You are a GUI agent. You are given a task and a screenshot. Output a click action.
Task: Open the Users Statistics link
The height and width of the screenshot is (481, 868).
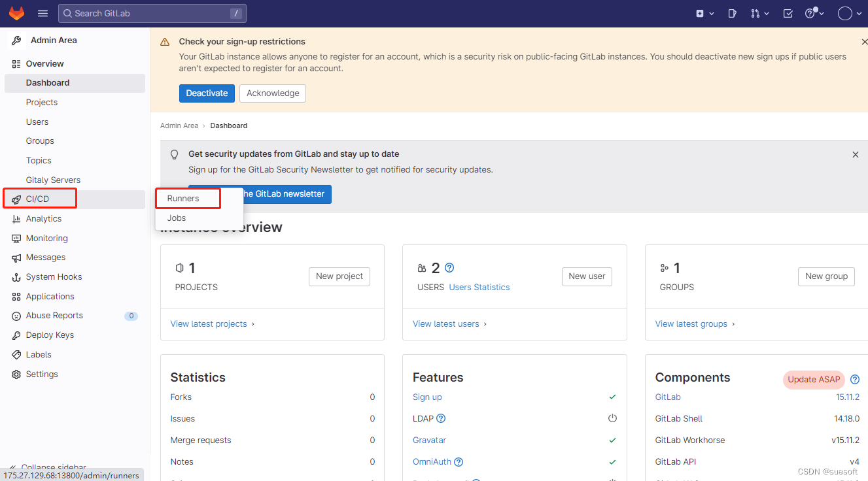pos(479,288)
